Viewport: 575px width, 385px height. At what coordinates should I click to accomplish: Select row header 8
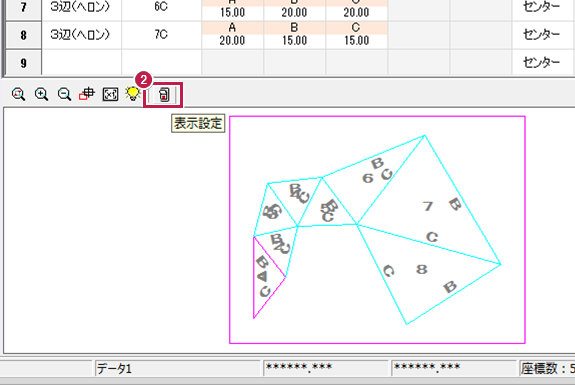23,35
